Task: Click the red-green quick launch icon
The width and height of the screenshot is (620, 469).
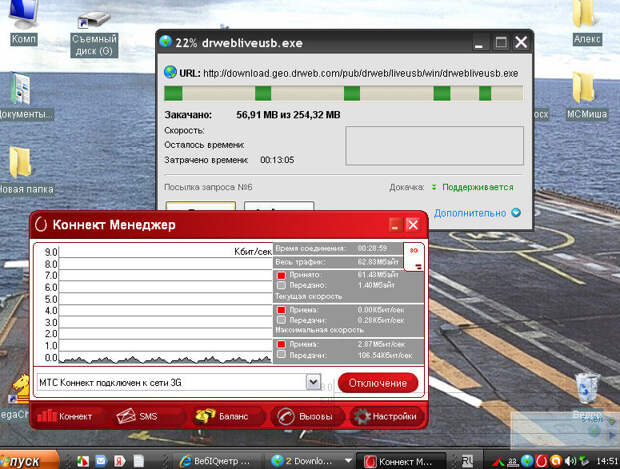Action: tap(83, 461)
